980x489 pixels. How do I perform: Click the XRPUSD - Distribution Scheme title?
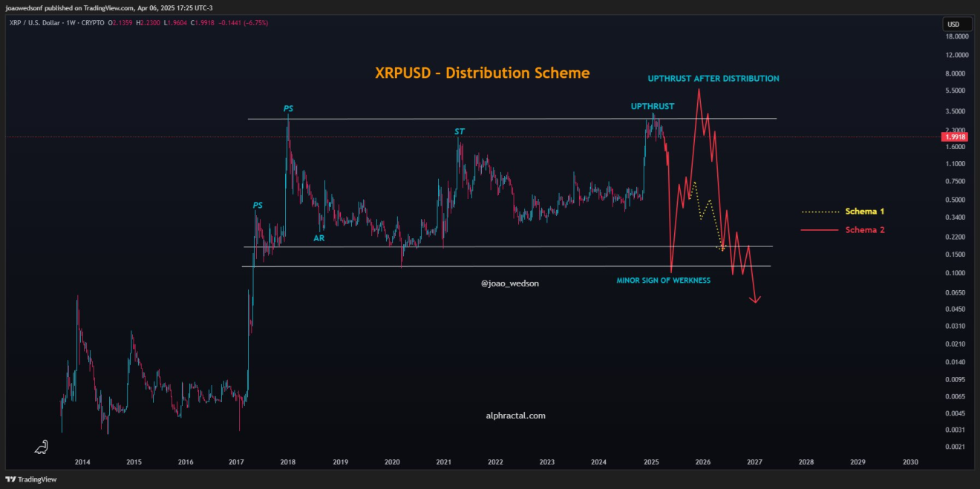482,73
